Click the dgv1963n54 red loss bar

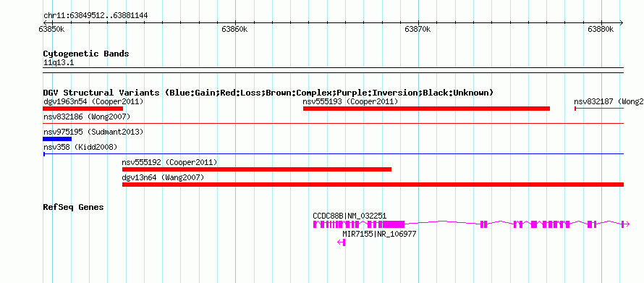click(x=83, y=109)
